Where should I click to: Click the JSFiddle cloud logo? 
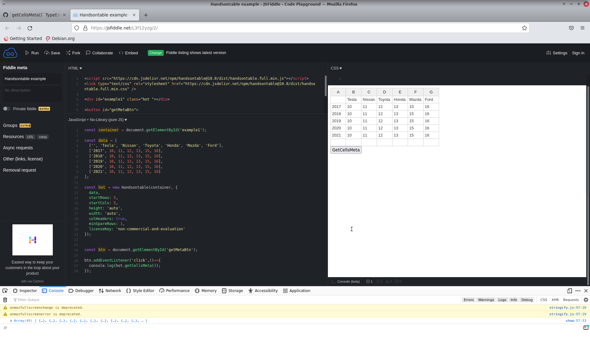[x=10, y=52]
